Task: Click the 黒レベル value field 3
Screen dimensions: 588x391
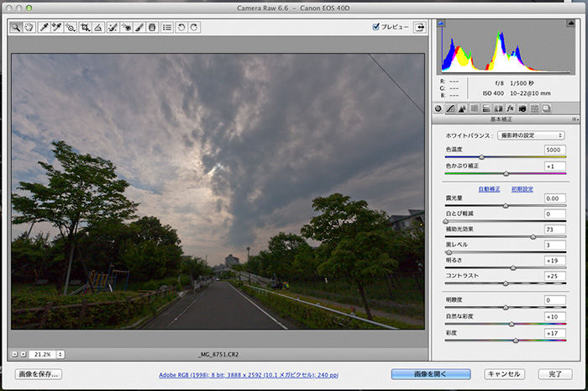Action: click(x=555, y=245)
